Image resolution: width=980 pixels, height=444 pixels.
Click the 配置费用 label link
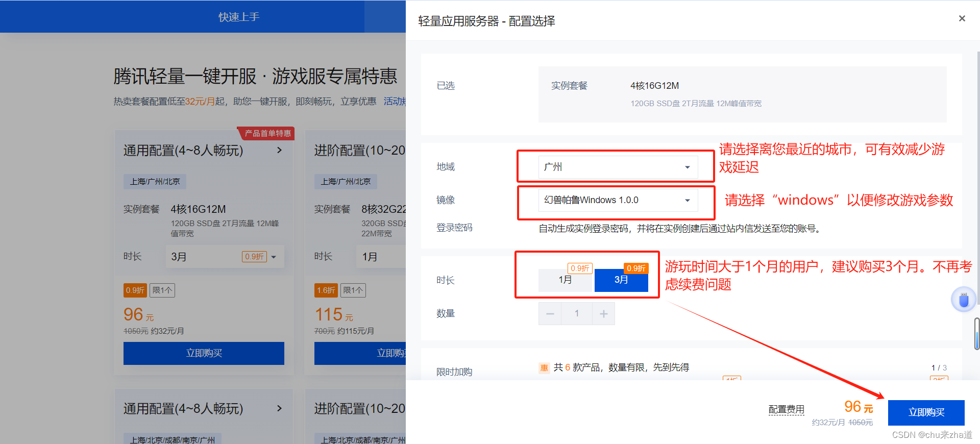pos(786,409)
